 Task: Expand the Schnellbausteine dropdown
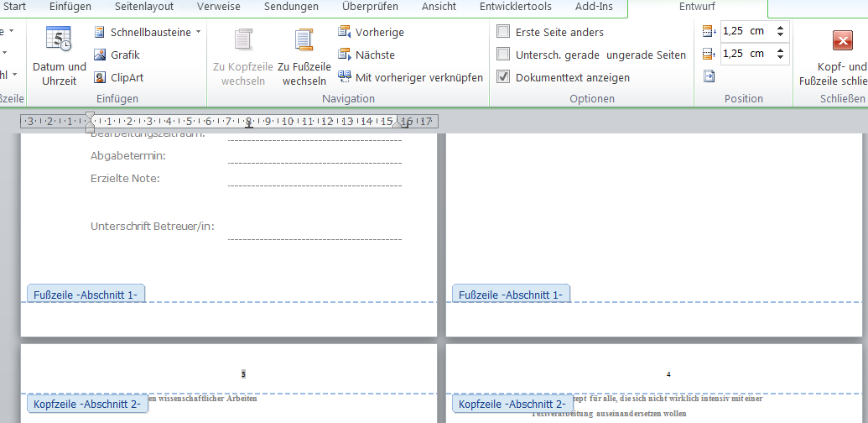click(198, 32)
